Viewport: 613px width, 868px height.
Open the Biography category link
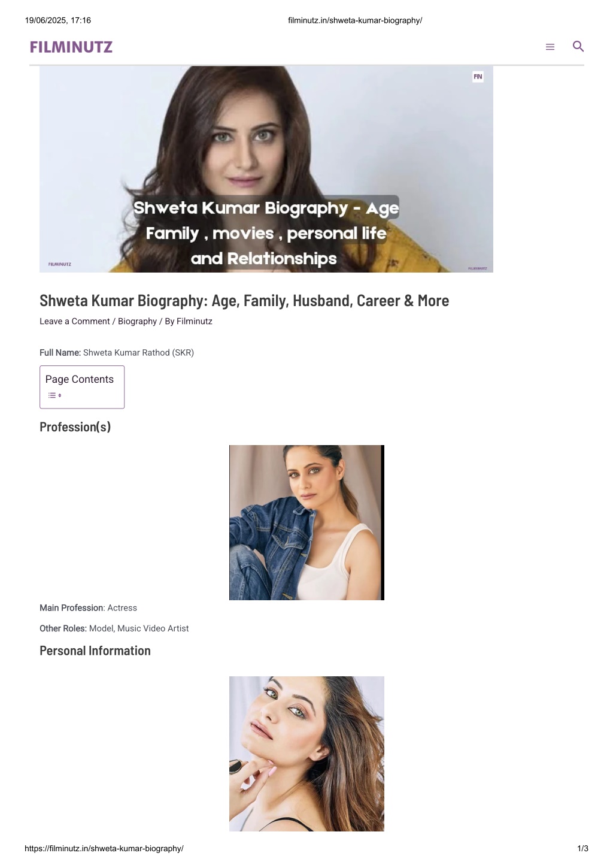[x=137, y=321]
